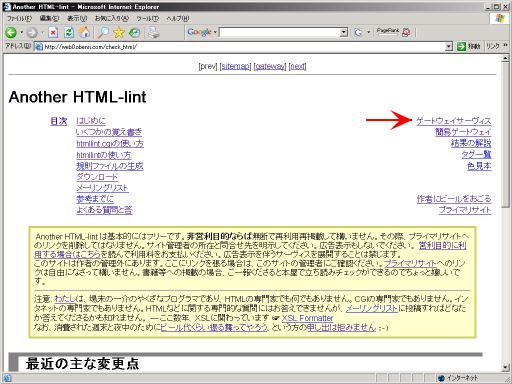Click the 目次 link

tap(59, 121)
